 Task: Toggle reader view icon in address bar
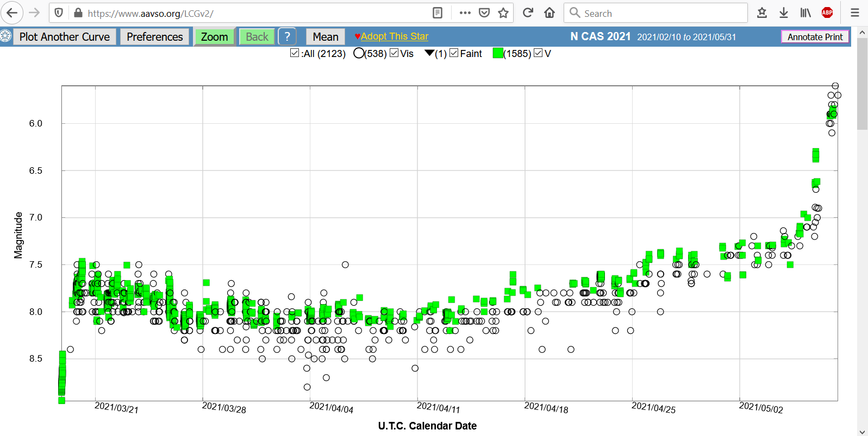[x=438, y=13]
